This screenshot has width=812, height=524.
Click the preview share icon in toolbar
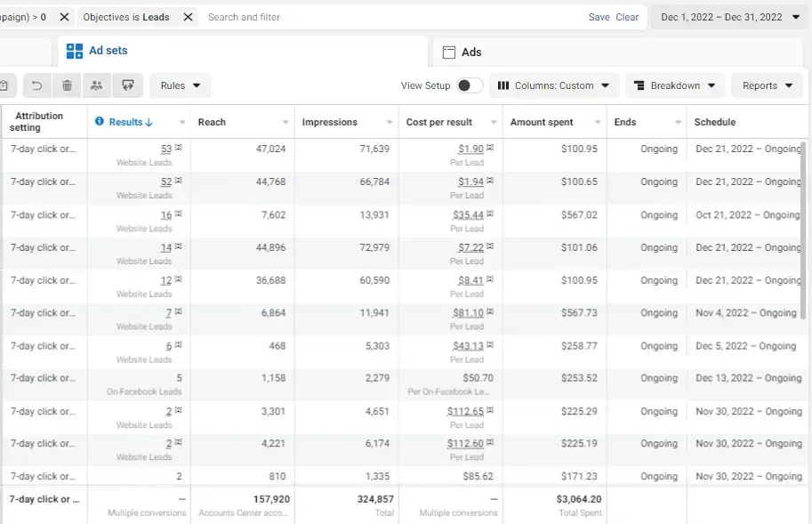128,85
